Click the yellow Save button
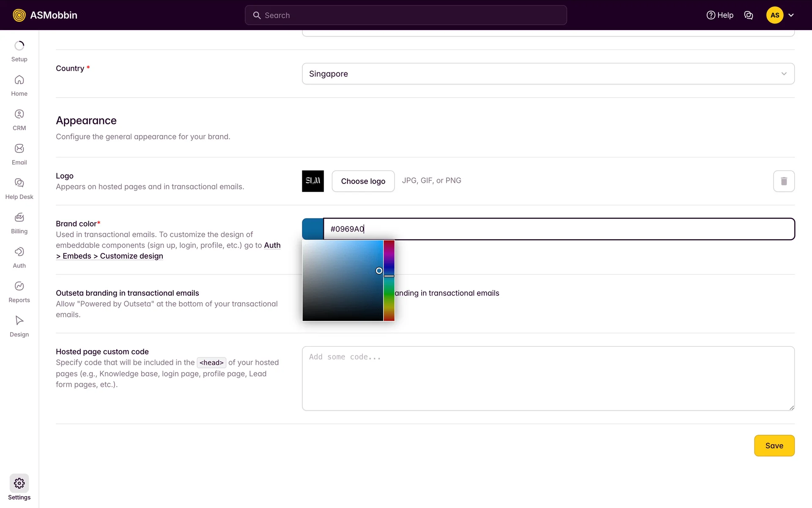 pos(774,445)
